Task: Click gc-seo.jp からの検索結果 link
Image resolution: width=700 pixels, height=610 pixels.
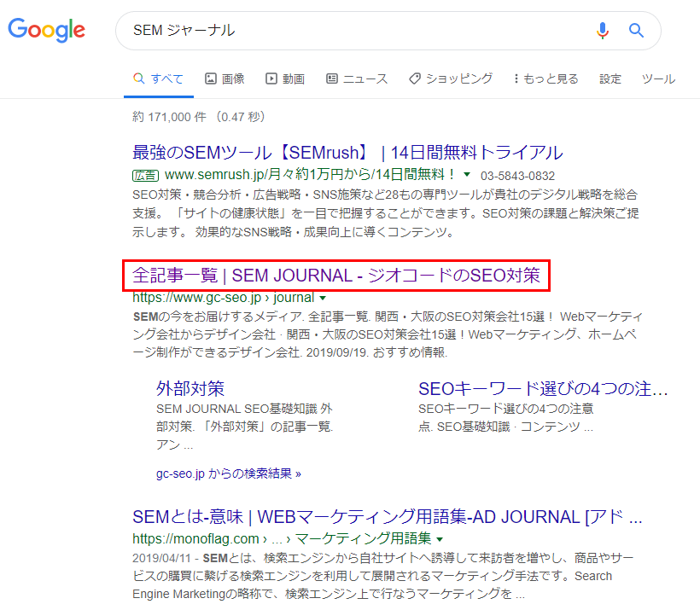Action: [229, 473]
